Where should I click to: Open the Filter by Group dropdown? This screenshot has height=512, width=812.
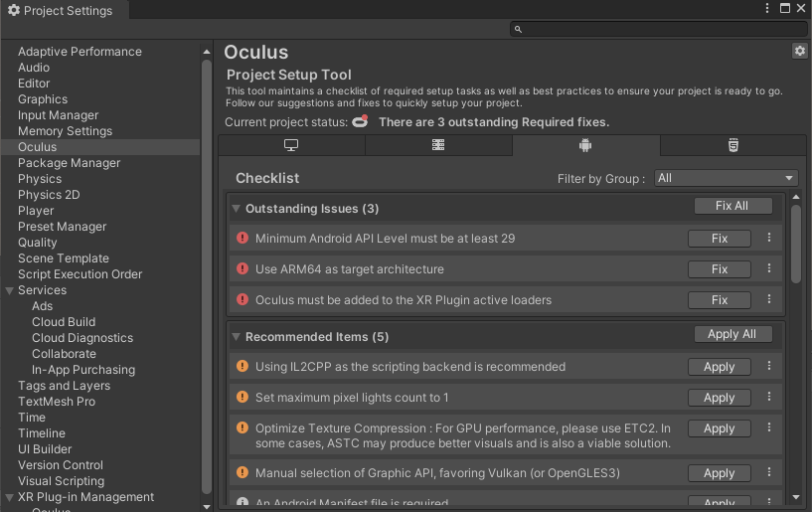727,178
